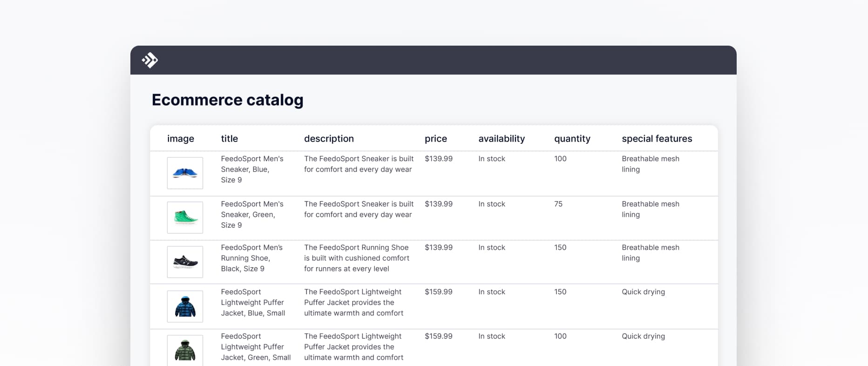
Task: Select the black running shoe thumbnail
Action: pos(185,262)
